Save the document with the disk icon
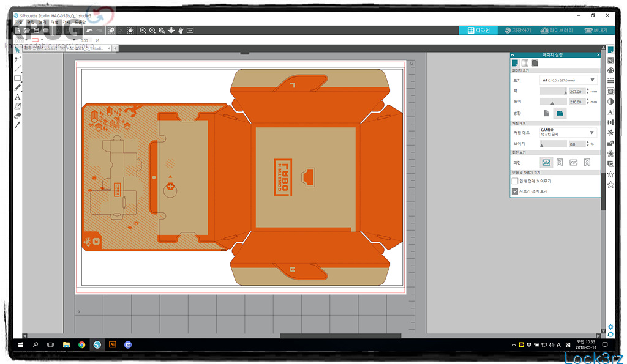The height and width of the screenshot is (364, 627). click(36, 31)
